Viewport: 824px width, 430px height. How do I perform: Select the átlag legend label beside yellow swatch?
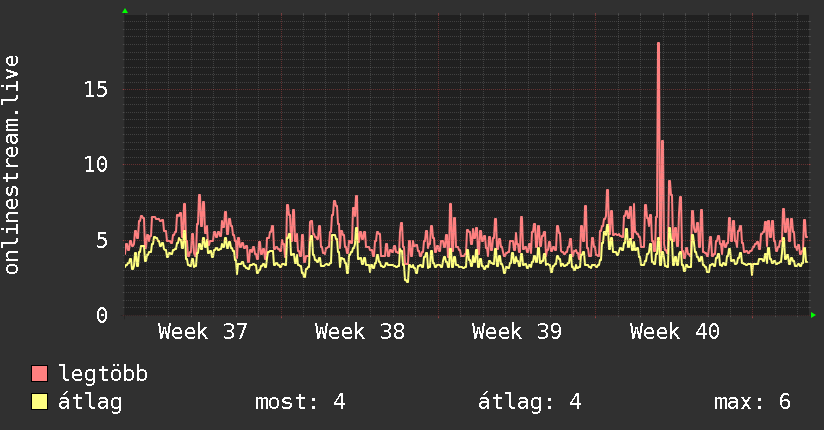tap(90, 402)
